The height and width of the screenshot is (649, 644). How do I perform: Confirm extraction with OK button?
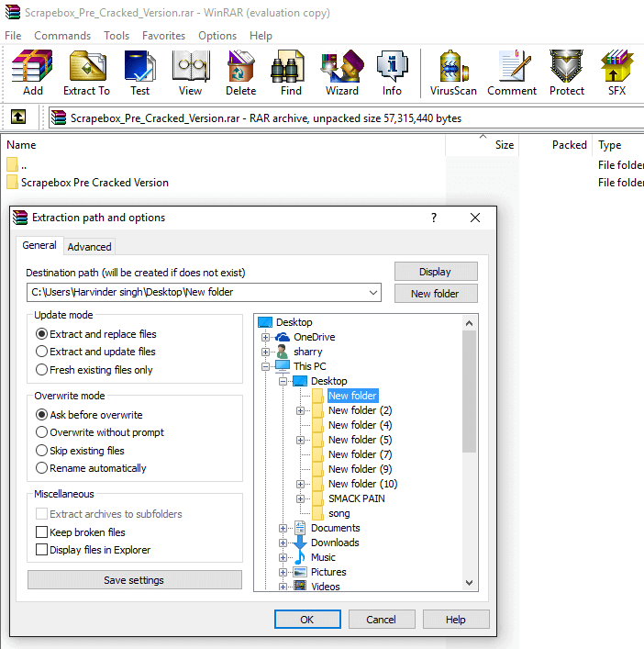coord(307,620)
